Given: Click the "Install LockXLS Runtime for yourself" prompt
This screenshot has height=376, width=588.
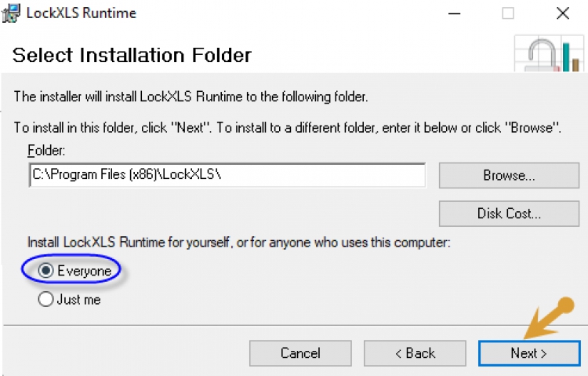Looking at the screenshot, I should pyautogui.click(x=239, y=243).
